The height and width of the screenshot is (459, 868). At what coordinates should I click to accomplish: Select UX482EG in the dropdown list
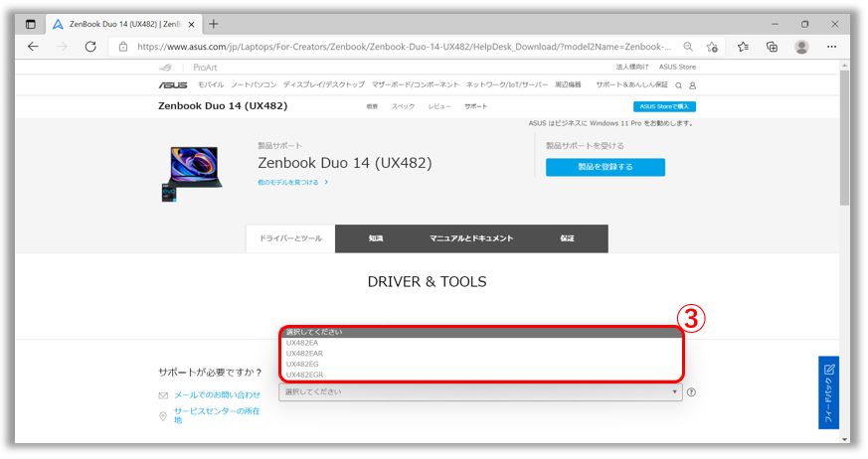302,364
